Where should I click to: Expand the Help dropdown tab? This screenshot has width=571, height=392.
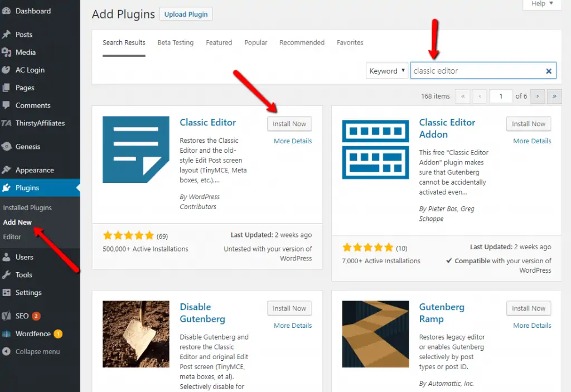542,4
